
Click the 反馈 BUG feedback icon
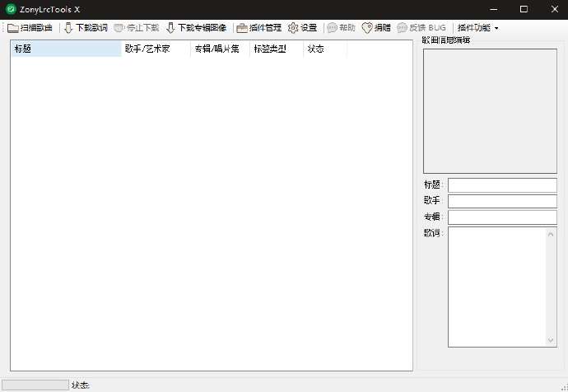[402, 28]
